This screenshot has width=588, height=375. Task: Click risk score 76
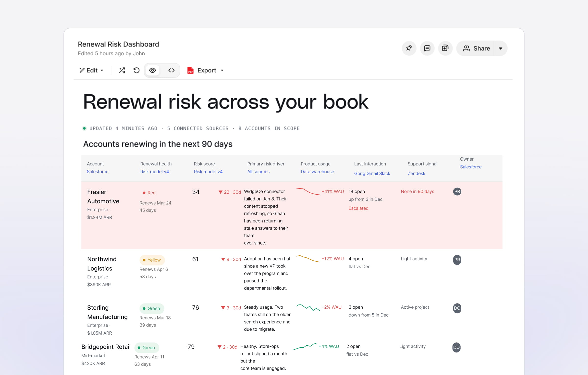click(196, 308)
